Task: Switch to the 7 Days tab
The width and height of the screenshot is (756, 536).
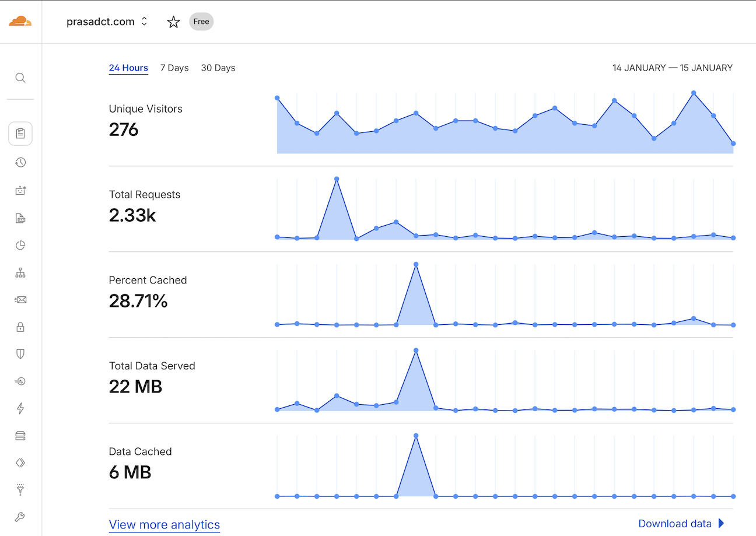Action: pos(174,68)
